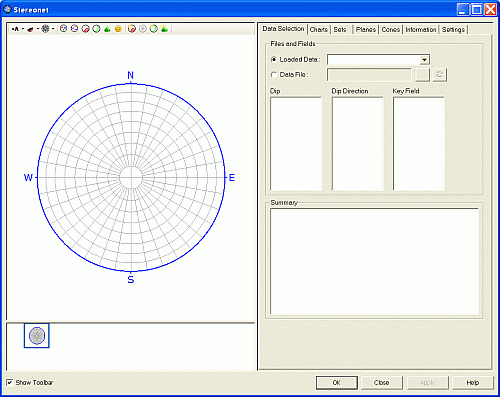Select the Loaded Data radio button

274,59
